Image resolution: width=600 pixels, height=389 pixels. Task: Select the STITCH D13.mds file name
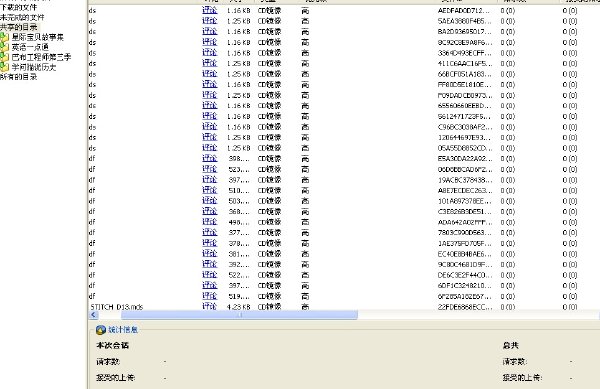pos(116,307)
